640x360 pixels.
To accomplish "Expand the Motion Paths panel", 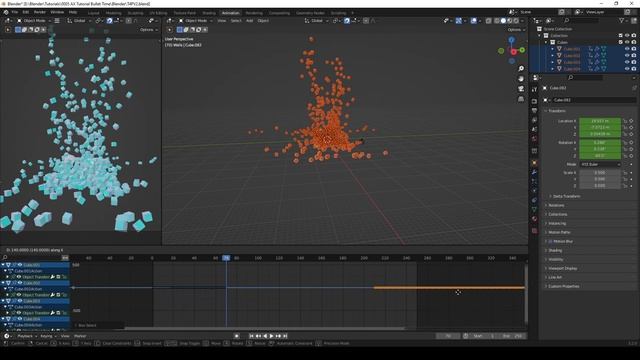I will click(x=558, y=232).
